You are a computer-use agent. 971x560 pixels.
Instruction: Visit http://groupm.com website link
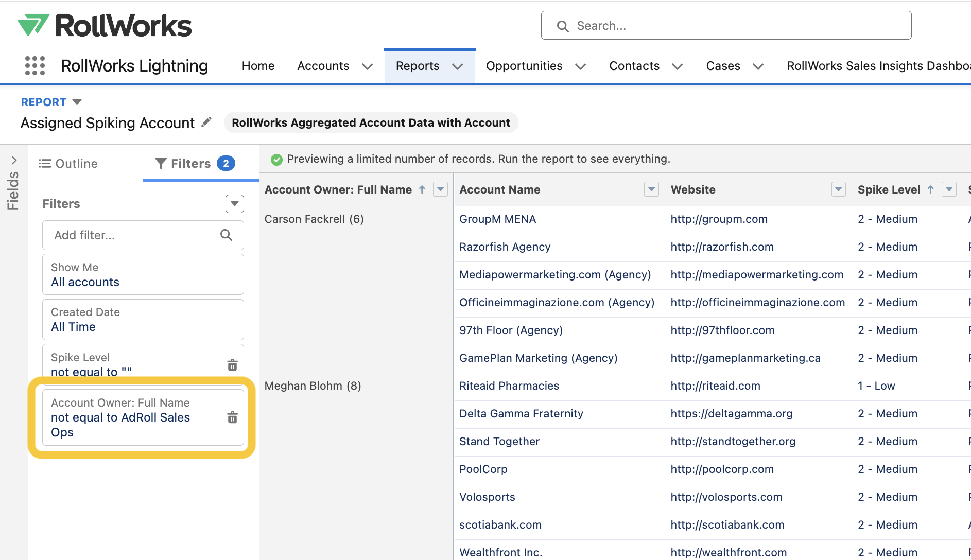(x=719, y=219)
